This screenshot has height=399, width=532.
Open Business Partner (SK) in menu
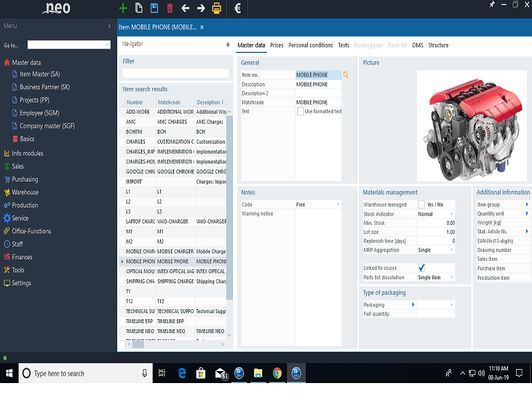click(x=45, y=87)
